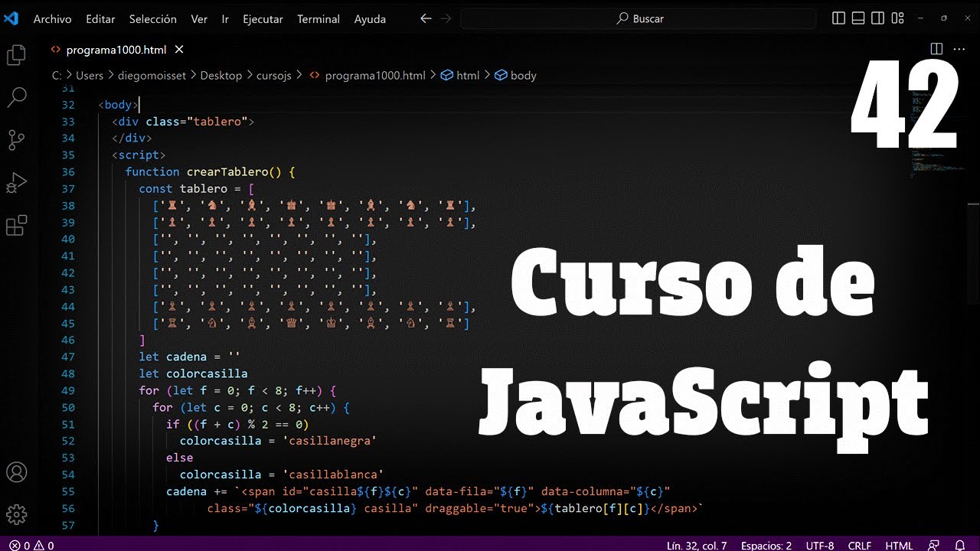Click 'const tablero = [' code line
The height and width of the screenshot is (551, 980).
[196, 188]
